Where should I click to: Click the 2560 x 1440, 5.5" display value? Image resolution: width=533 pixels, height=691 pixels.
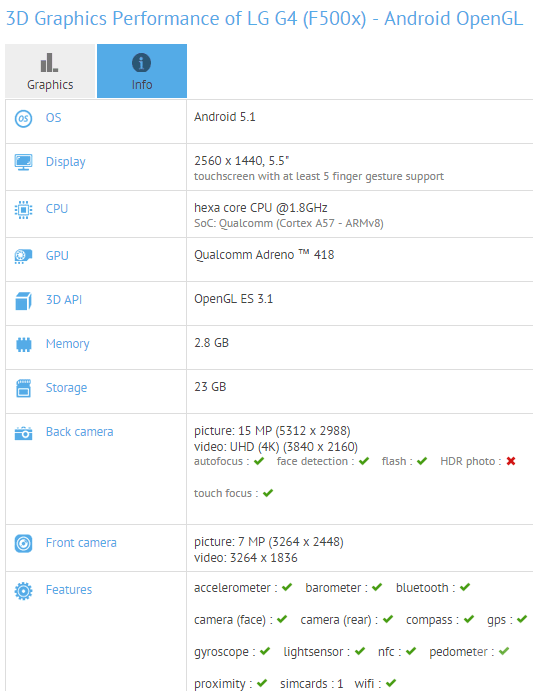[242, 161]
